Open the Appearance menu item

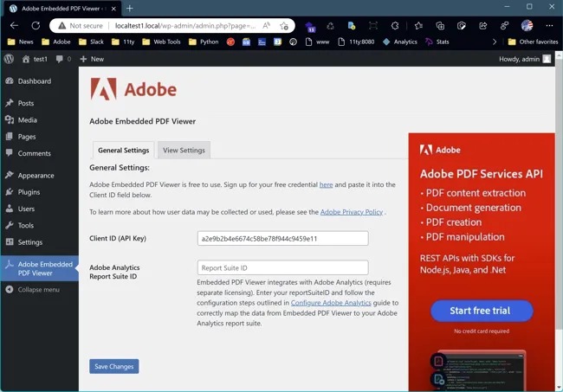(x=36, y=176)
